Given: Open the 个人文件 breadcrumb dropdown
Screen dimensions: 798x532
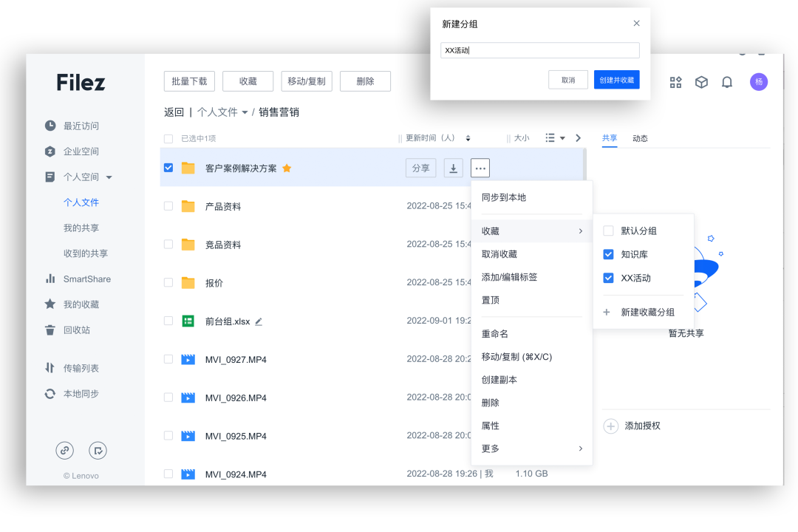Looking at the screenshot, I should [245, 112].
